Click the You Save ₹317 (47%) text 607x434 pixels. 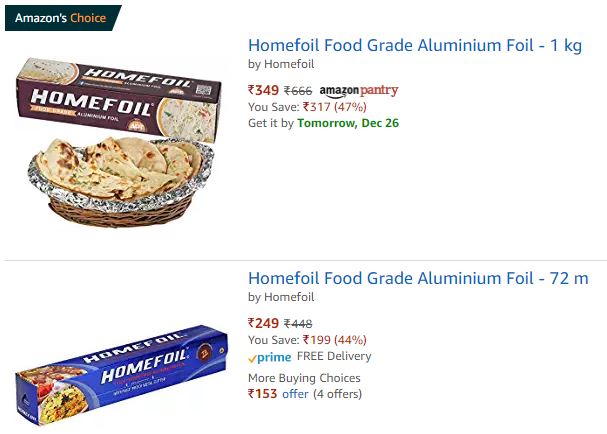click(307, 107)
